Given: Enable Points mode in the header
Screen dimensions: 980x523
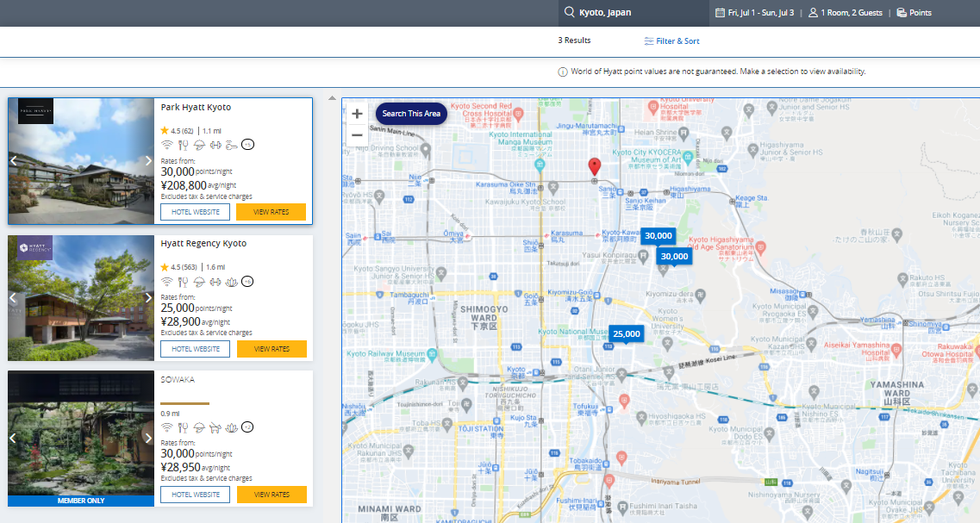Looking at the screenshot, I should click(913, 12).
